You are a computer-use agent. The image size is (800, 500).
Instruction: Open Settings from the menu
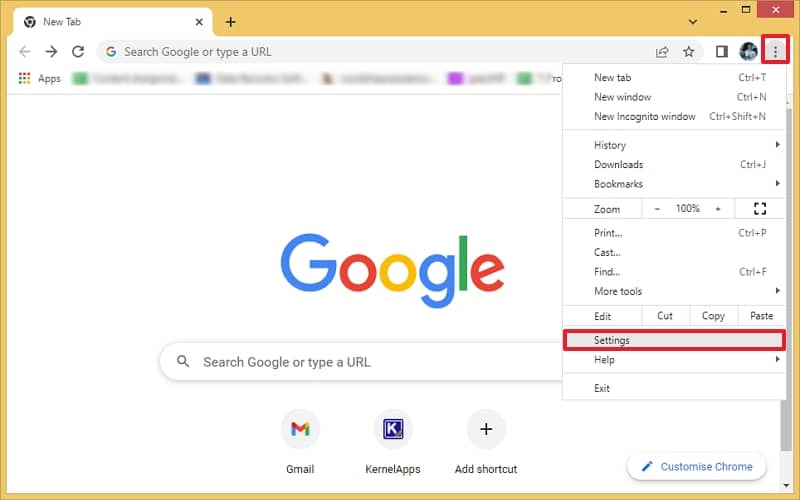coord(674,340)
